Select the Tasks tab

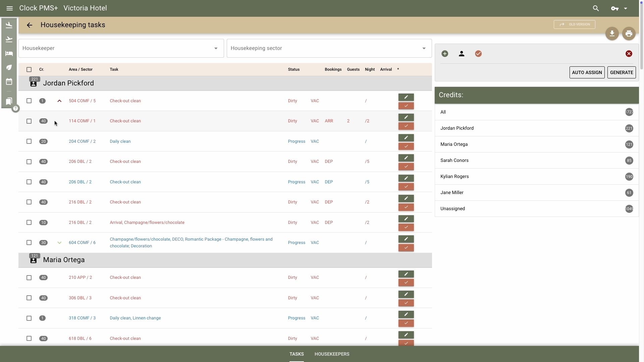point(297,354)
